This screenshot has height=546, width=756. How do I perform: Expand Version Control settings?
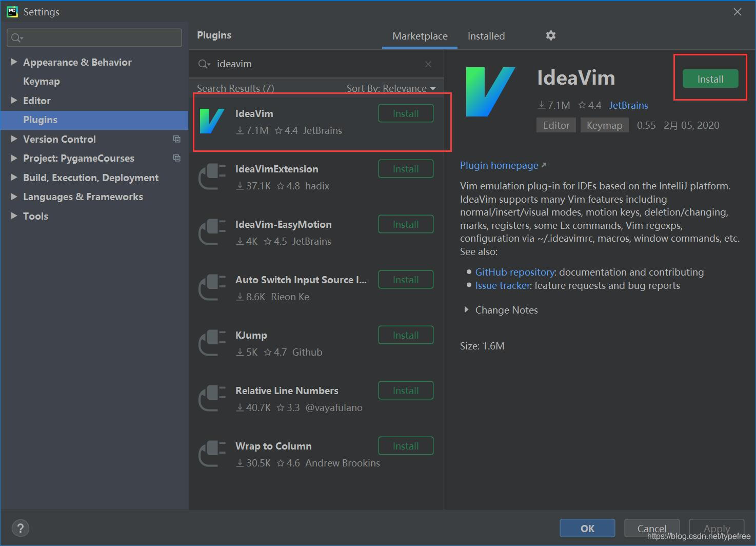pos(14,139)
